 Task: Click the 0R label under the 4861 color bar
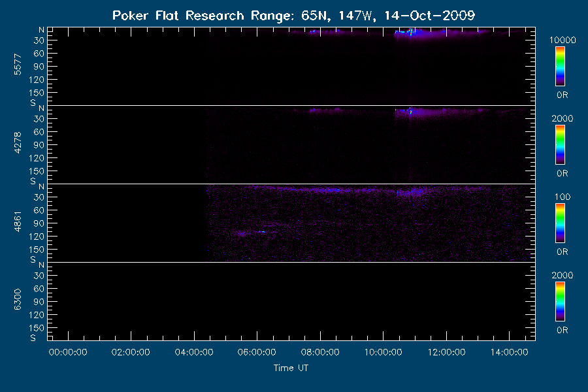tap(562, 252)
